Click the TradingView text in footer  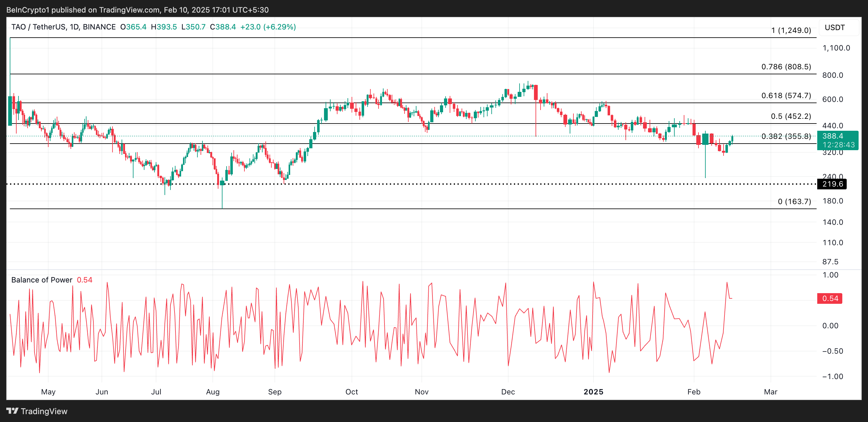point(44,411)
